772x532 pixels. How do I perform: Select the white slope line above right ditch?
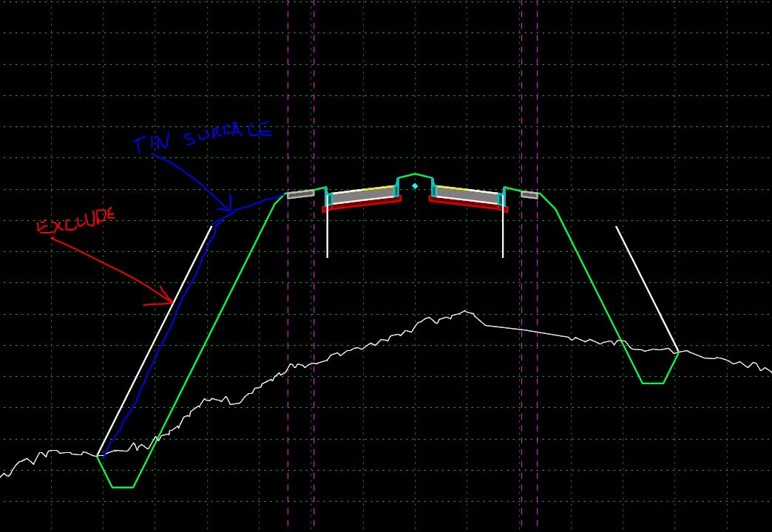(x=648, y=290)
